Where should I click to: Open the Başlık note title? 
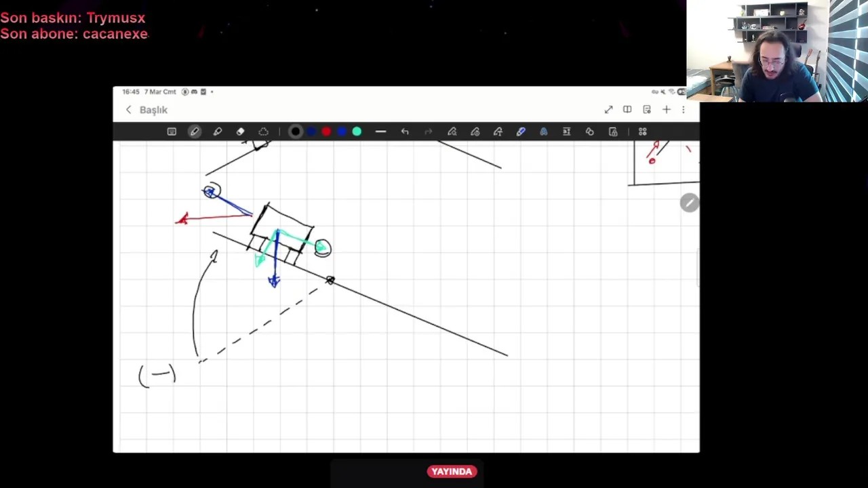coord(153,110)
